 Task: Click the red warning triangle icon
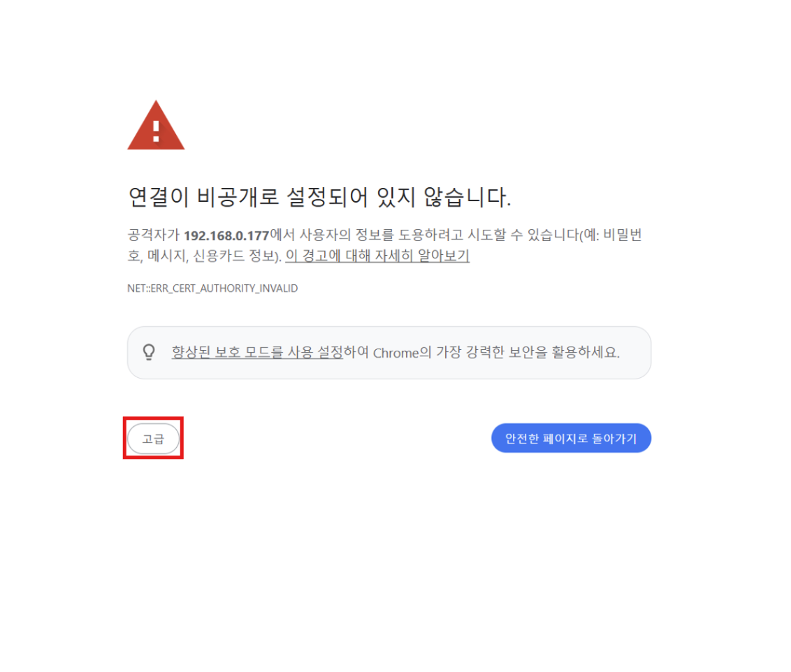[156, 126]
